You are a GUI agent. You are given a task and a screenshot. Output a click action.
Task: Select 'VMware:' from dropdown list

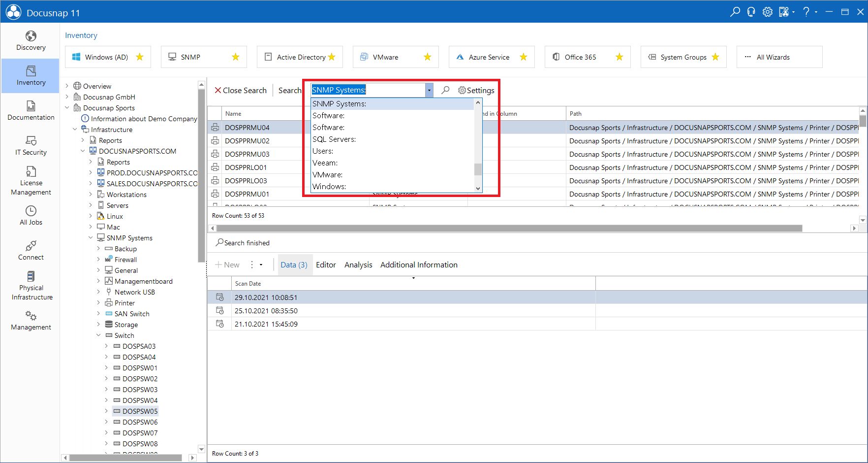[392, 175]
